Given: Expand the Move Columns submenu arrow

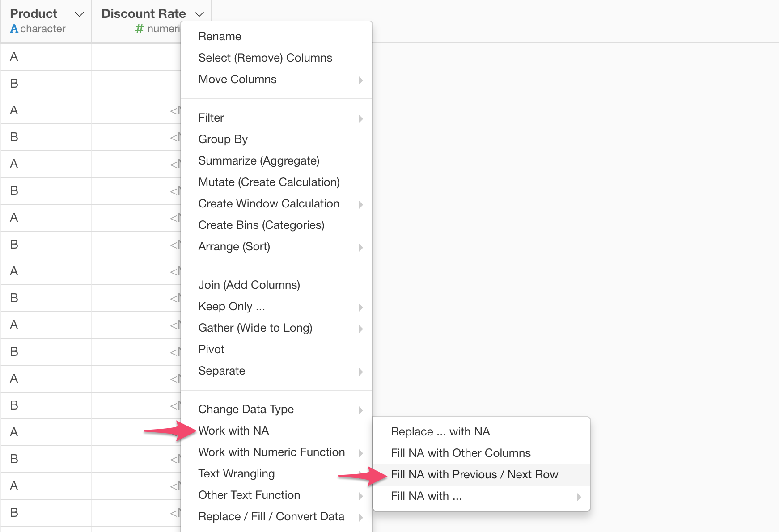Looking at the screenshot, I should click(x=360, y=80).
